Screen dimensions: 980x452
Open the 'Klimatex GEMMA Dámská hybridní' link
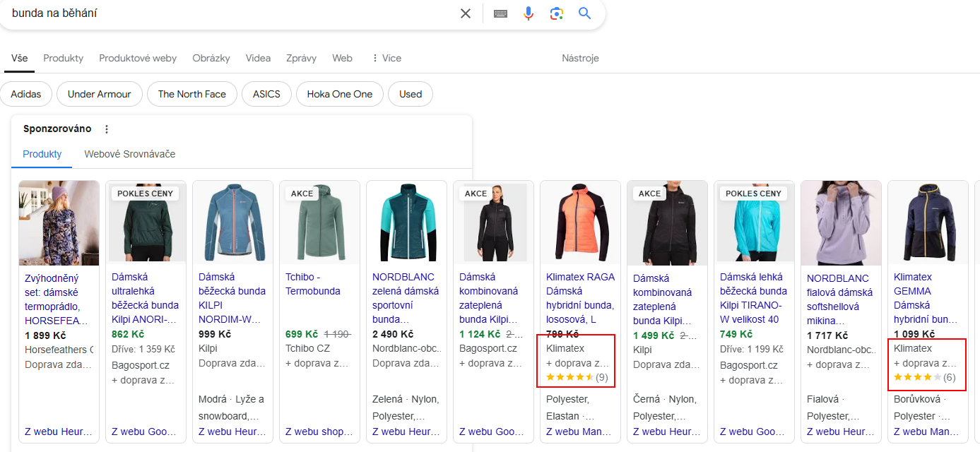[x=927, y=298]
